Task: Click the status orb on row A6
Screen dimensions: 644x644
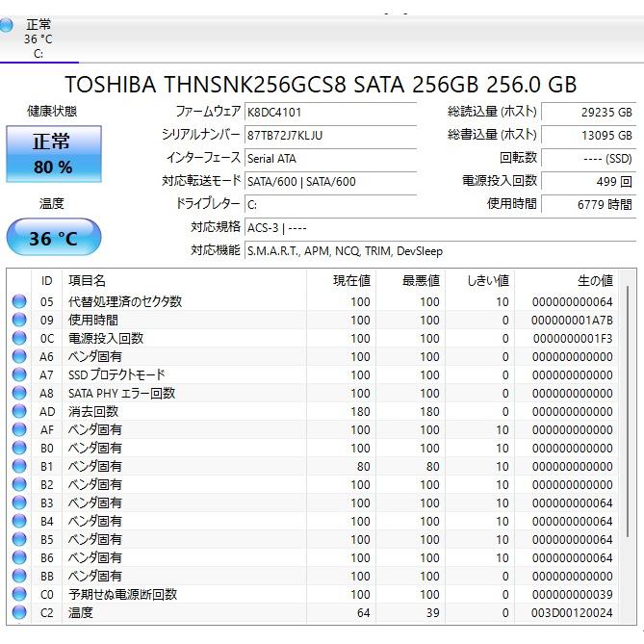Action: pos(19,356)
